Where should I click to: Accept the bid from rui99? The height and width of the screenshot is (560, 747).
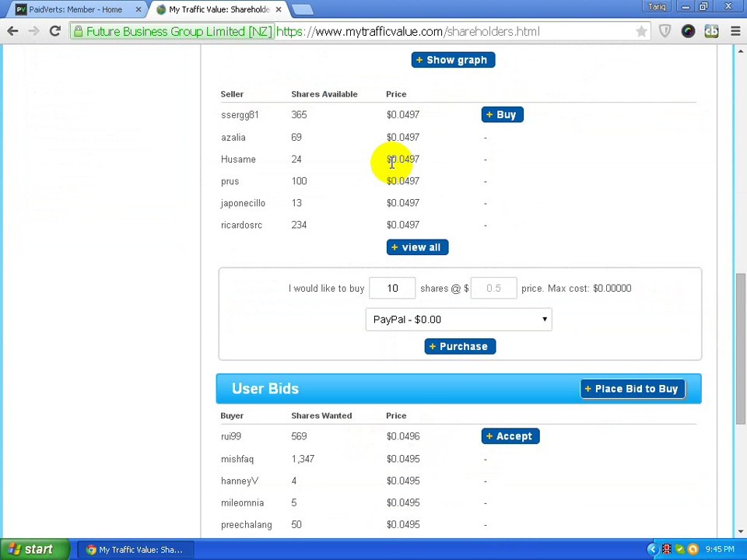(x=510, y=436)
